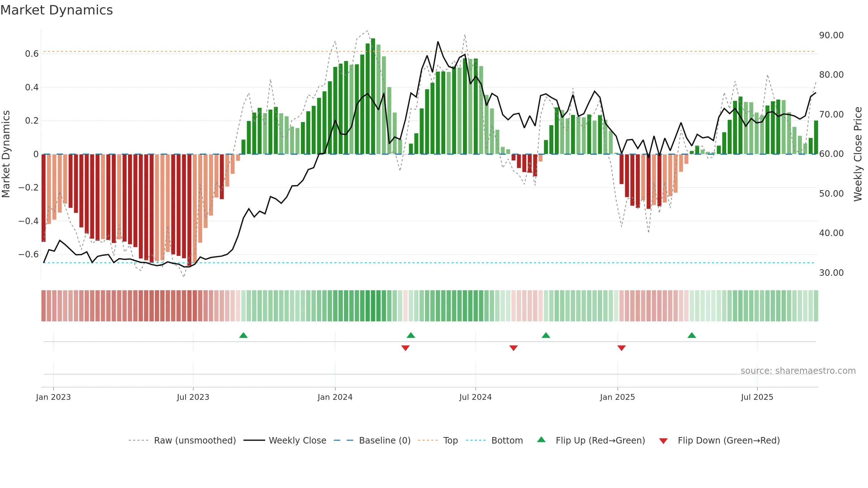Click the Weekly Close Price axis title
Image resolution: width=868 pixels, height=488 pixels.
tap(858, 154)
